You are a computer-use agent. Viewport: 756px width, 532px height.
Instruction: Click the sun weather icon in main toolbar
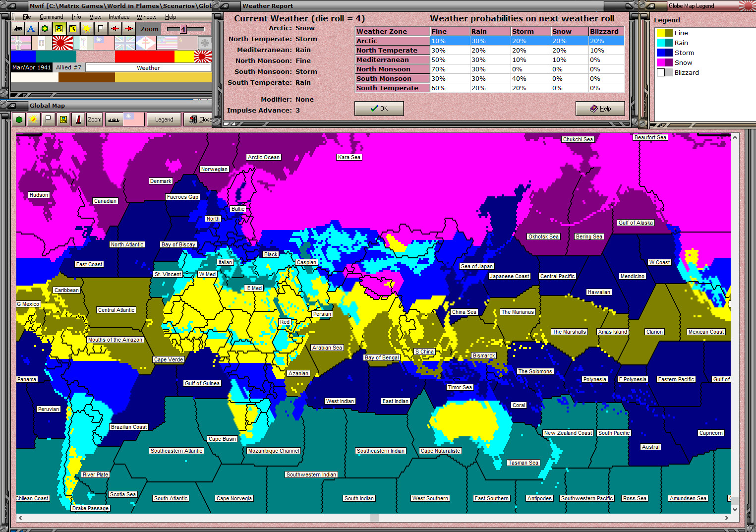coord(87,29)
